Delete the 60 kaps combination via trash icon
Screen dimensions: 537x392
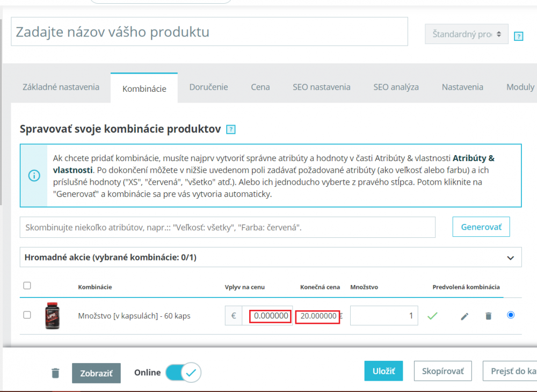(488, 316)
